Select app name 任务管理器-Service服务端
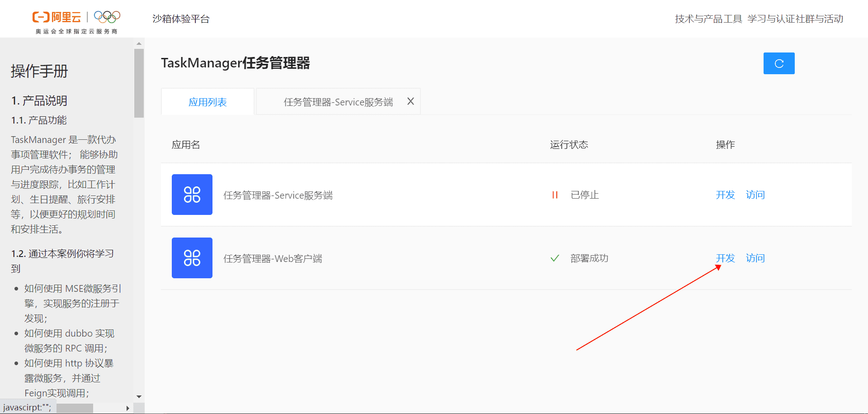This screenshot has width=868, height=414. tap(278, 195)
